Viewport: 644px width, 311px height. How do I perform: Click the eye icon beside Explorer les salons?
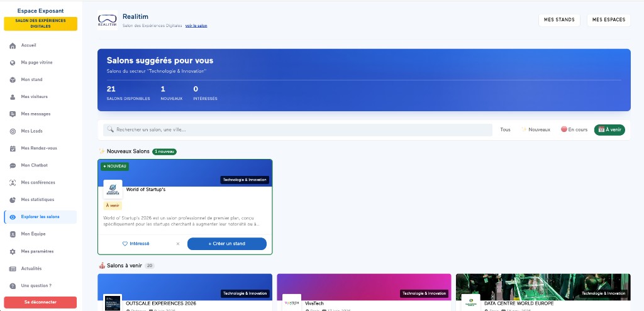13,217
